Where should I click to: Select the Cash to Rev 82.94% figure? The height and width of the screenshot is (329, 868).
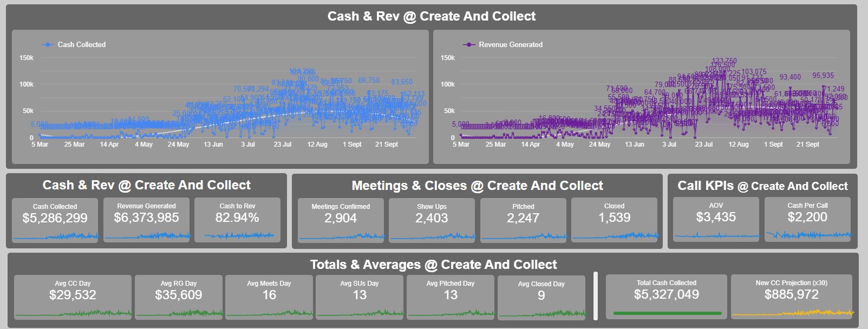pyautogui.click(x=237, y=218)
